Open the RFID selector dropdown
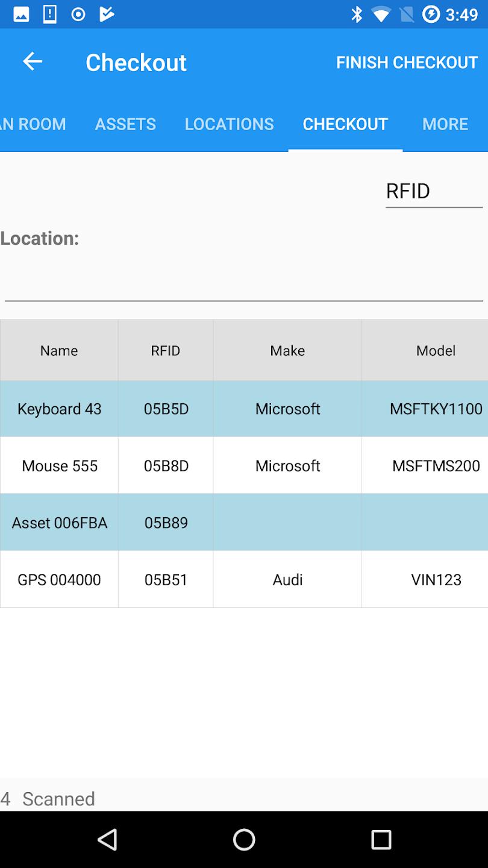The width and height of the screenshot is (488, 868). [434, 192]
